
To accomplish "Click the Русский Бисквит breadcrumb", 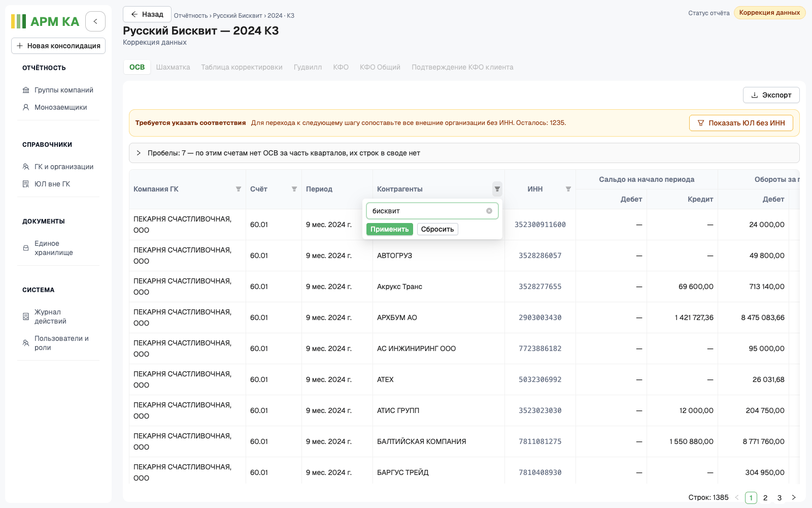I will point(238,16).
